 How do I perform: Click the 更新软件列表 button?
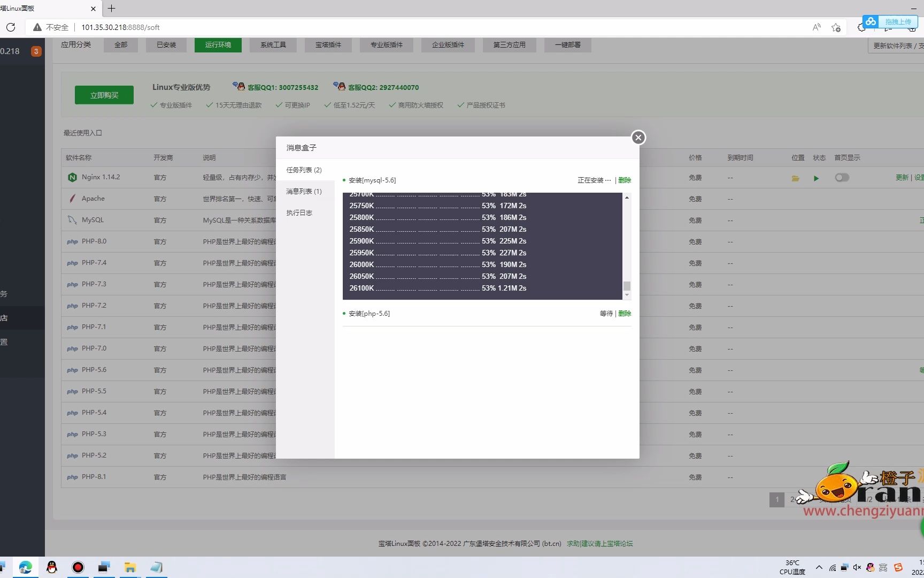click(x=896, y=46)
